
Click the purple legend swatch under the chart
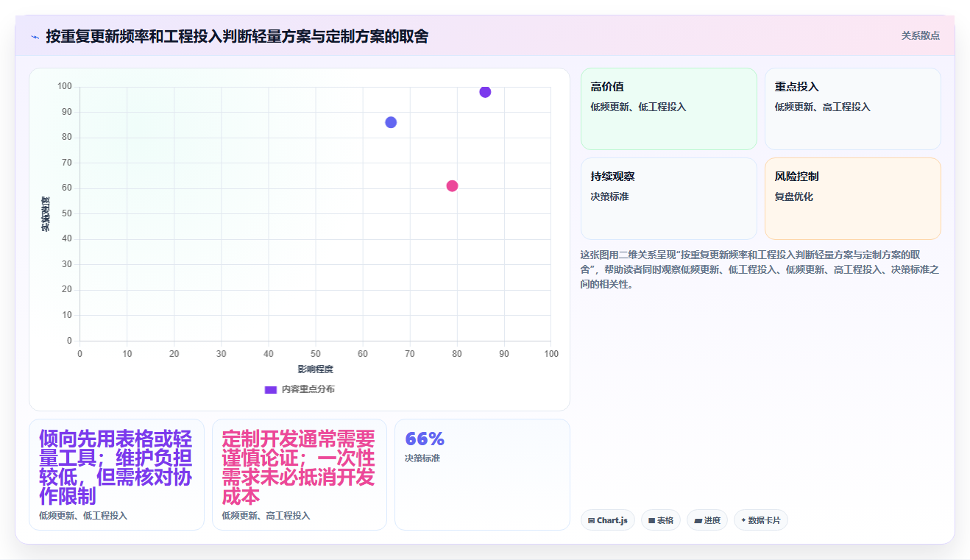click(270, 389)
